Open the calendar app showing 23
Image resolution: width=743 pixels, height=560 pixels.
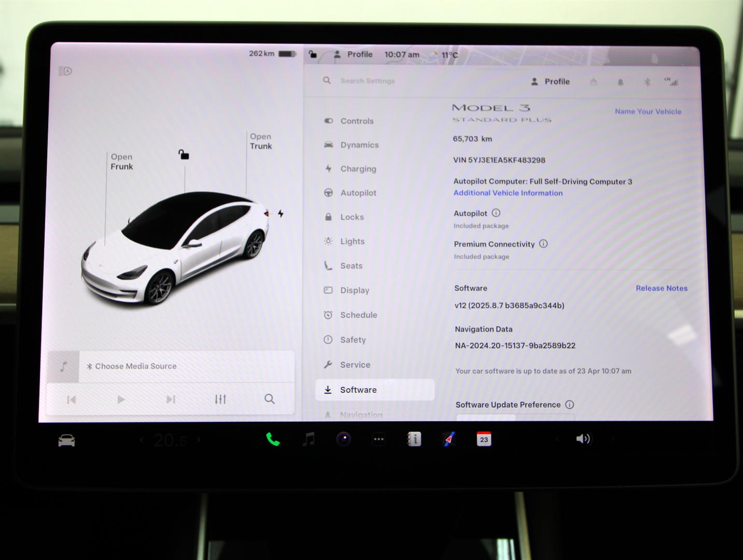click(x=484, y=439)
